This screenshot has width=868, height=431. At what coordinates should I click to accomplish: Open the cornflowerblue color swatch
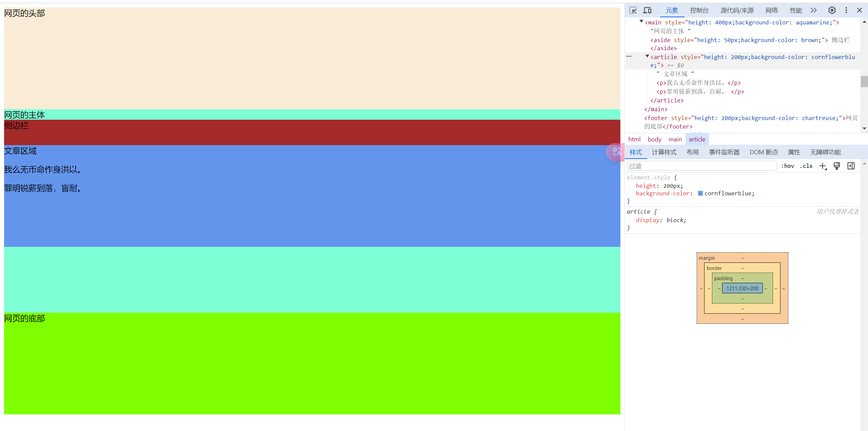click(700, 193)
